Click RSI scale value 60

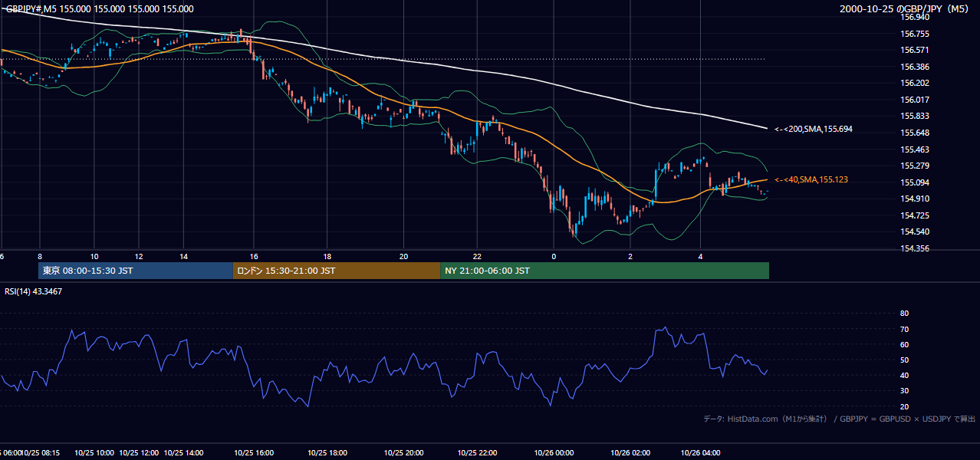point(904,344)
